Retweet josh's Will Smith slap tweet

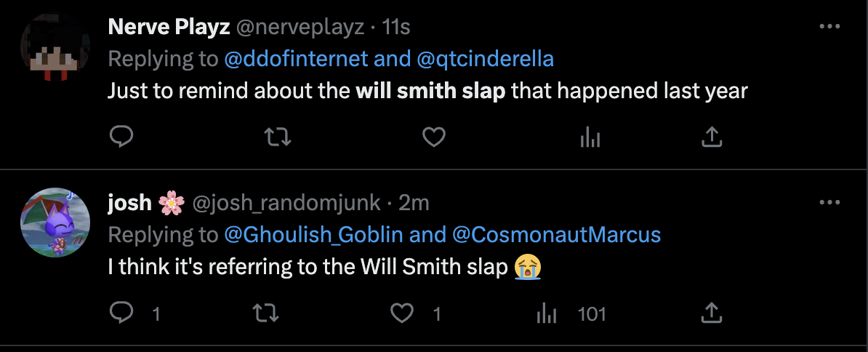coord(266,313)
